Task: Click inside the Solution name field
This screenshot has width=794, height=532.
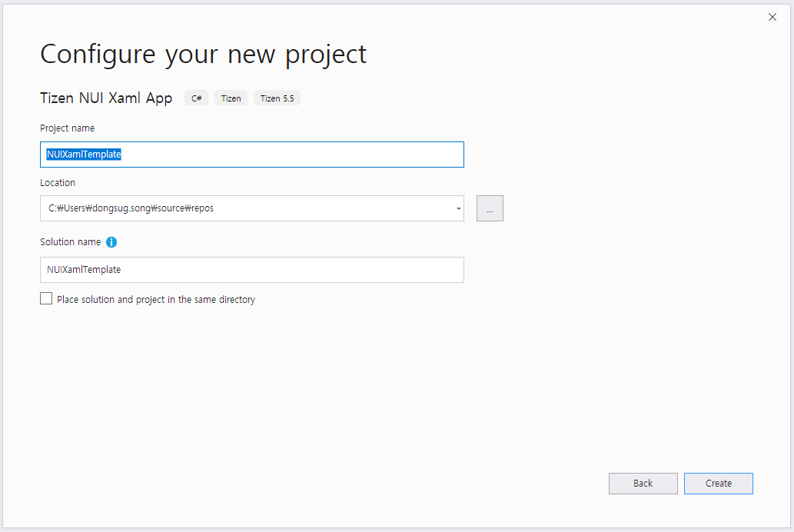Action: point(251,270)
